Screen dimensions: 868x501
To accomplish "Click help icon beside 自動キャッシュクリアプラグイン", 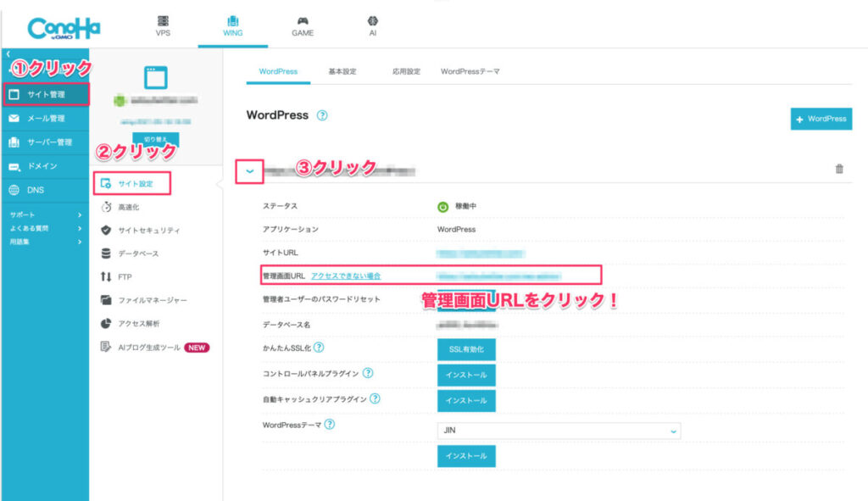I will pyautogui.click(x=375, y=398).
